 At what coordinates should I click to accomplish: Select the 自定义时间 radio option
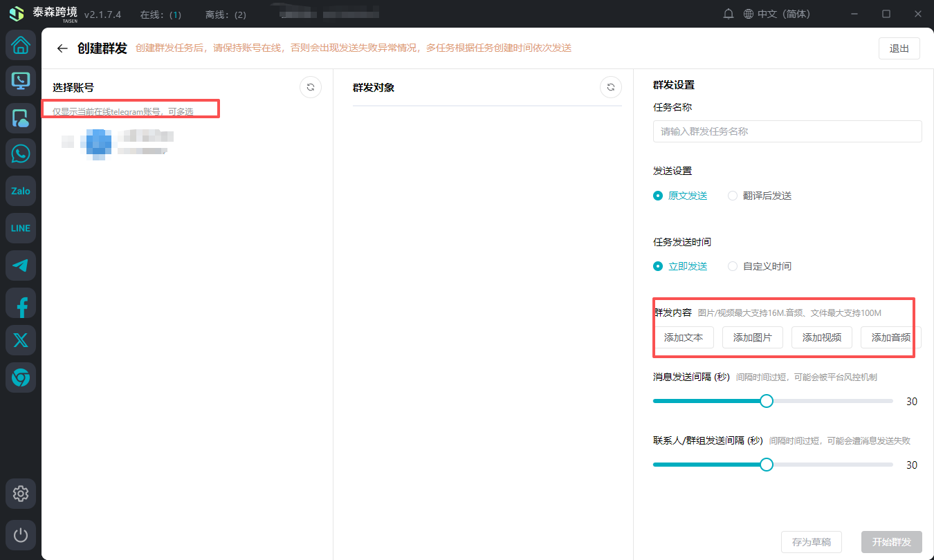733,266
